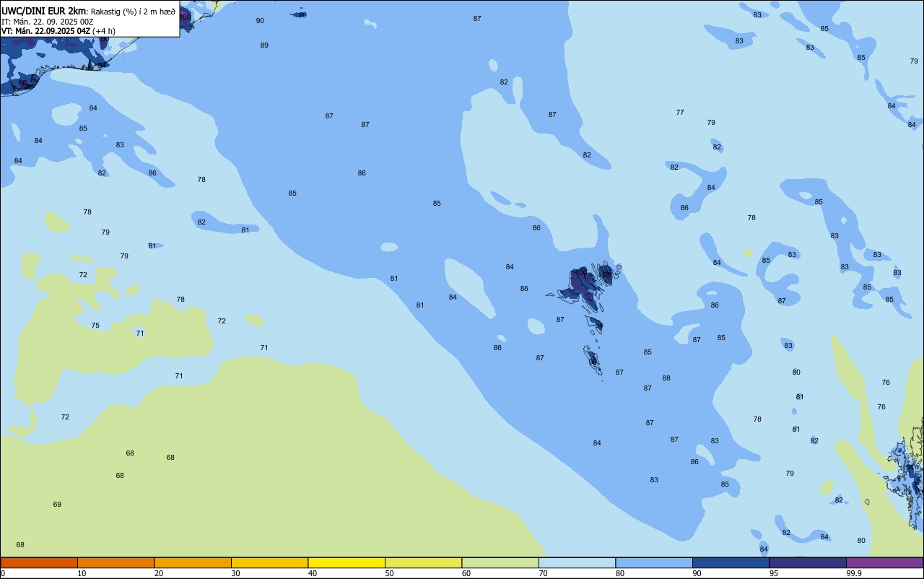Click the 50–60 pale yellow legend swatch
Image resolution: width=924 pixels, height=579 pixels.
pos(423,562)
